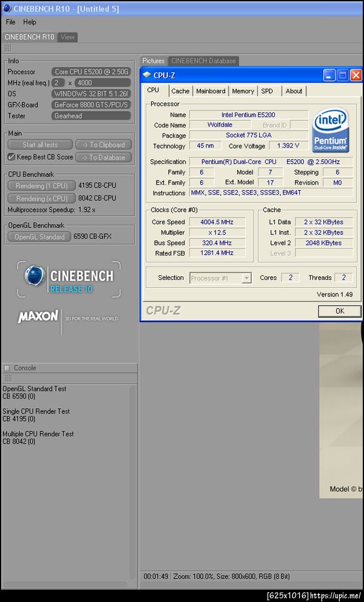Image resolution: width=364 pixels, height=602 pixels.
Task: Click the status bar zoom and size text
Action: [231, 576]
